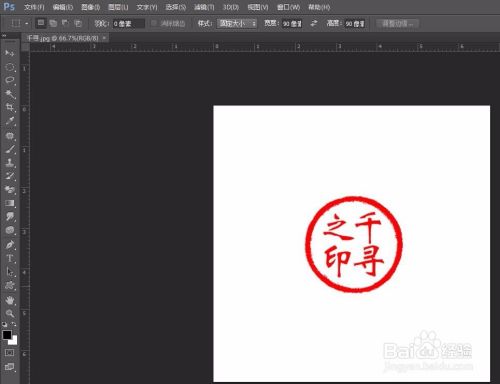This screenshot has width=500, height=384.
Task: Open the style (样式) dropdown
Action: pos(237,23)
